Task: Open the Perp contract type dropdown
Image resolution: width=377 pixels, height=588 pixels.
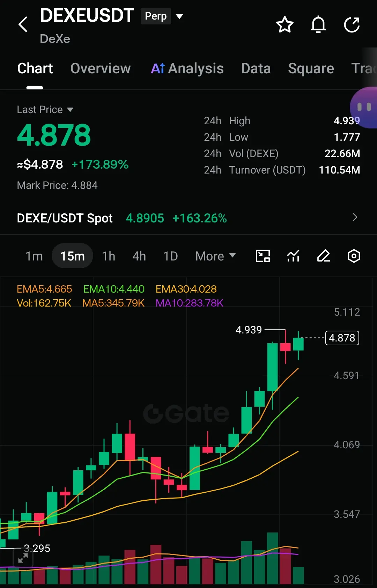Action: tap(162, 16)
